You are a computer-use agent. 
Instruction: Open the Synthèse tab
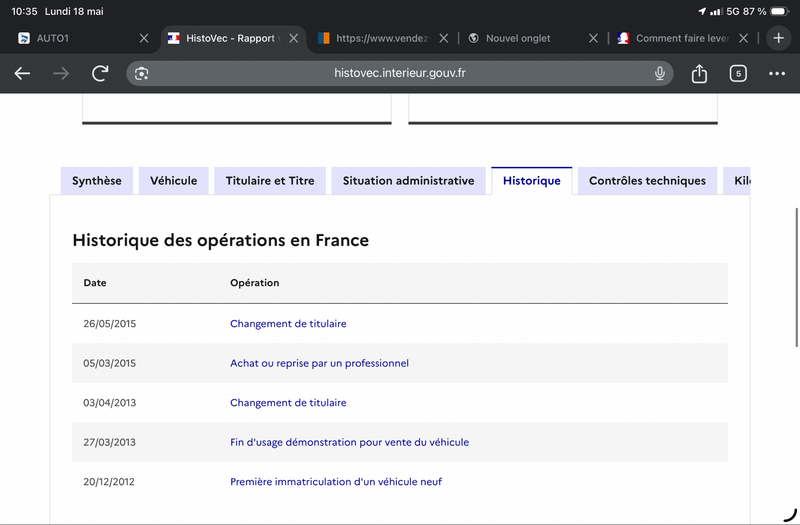[x=97, y=181]
